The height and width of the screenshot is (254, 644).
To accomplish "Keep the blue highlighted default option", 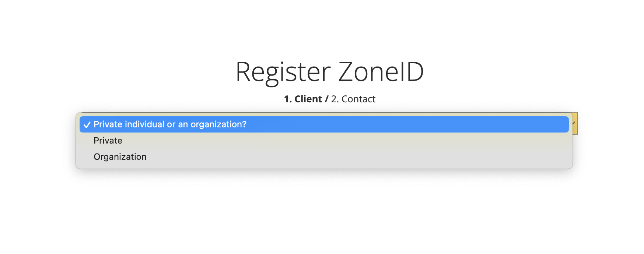I will coord(324,124).
